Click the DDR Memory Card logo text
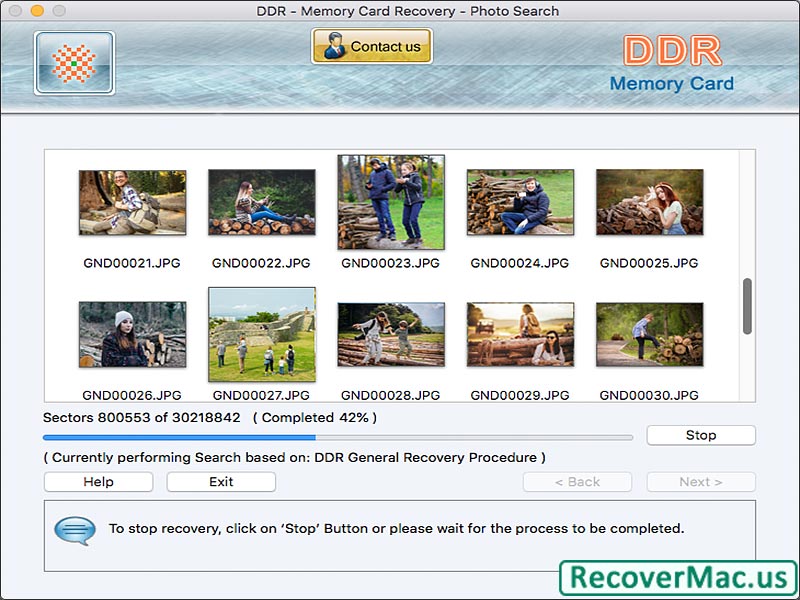 (672, 64)
